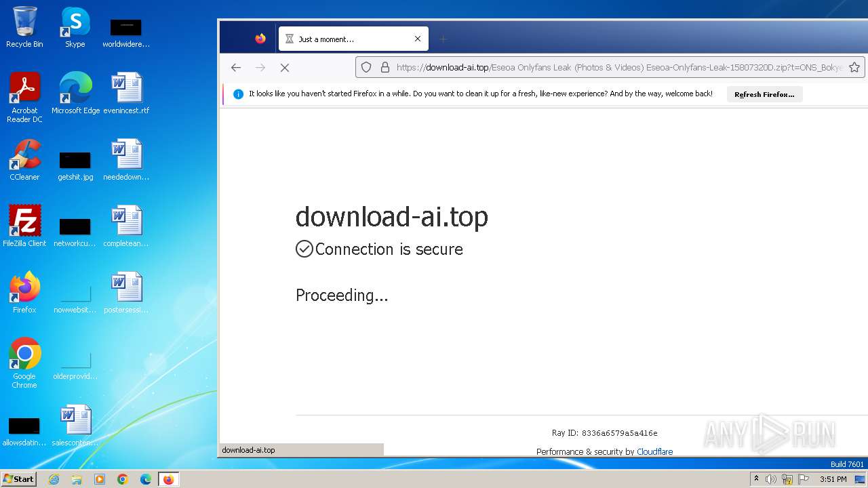Open network status tray icon

click(787, 479)
